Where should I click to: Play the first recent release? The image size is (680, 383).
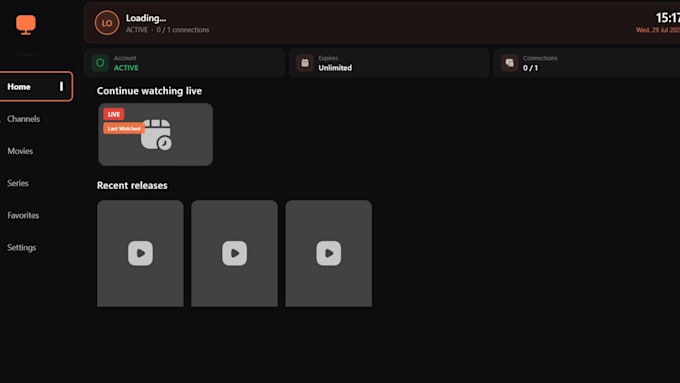pos(141,253)
